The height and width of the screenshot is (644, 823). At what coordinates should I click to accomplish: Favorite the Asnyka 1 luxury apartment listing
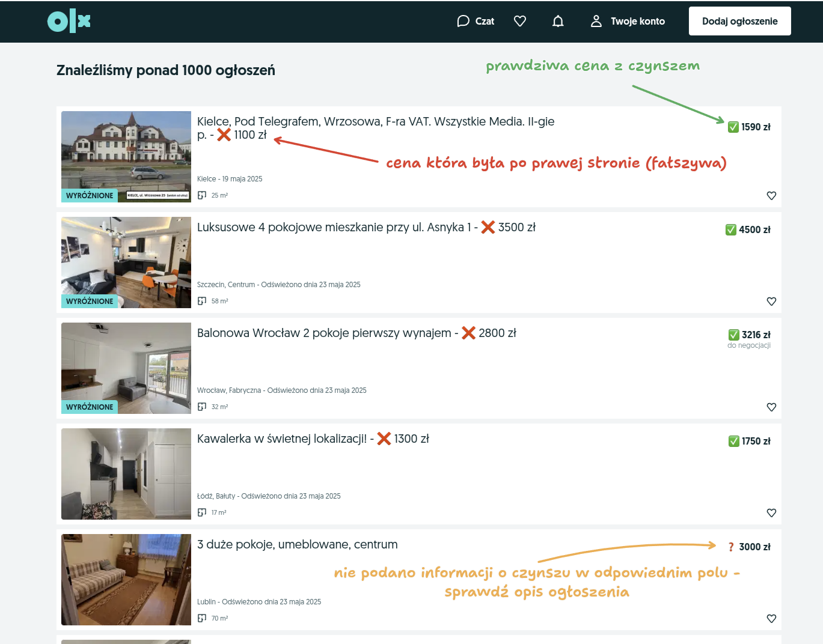tap(771, 302)
